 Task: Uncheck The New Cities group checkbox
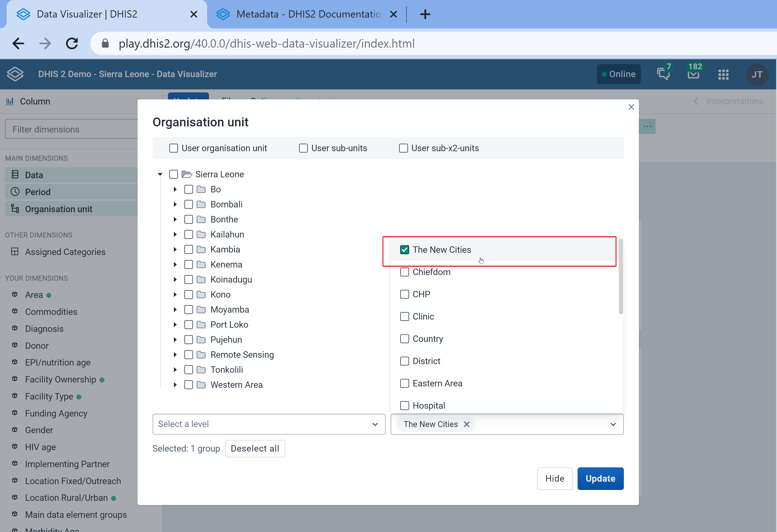[x=404, y=250]
